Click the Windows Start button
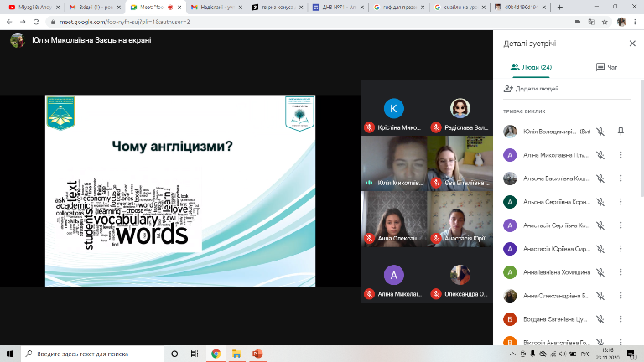644x362 pixels. [8, 354]
